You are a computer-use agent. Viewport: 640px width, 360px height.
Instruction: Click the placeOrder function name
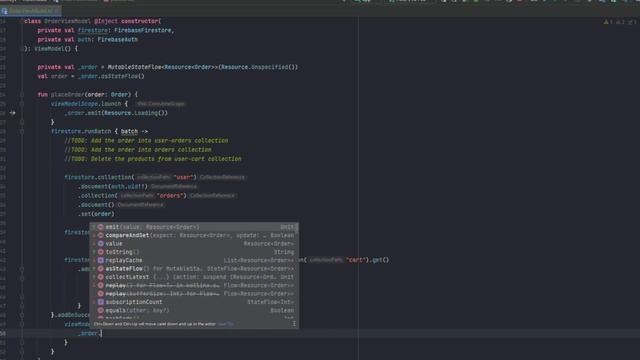pyautogui.click(x=67, y=95)
